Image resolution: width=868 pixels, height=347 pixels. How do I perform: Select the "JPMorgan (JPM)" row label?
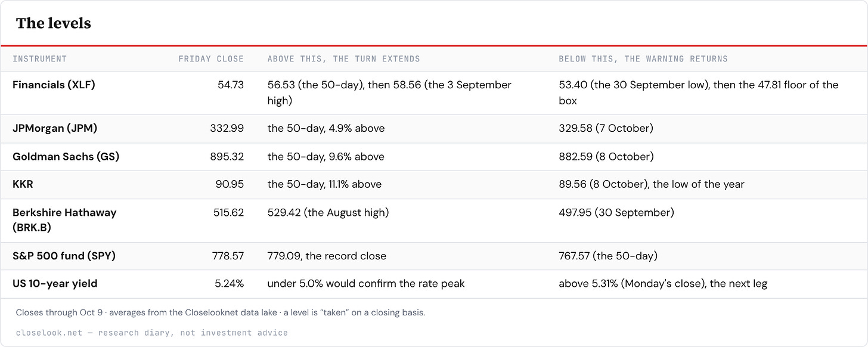55,128
